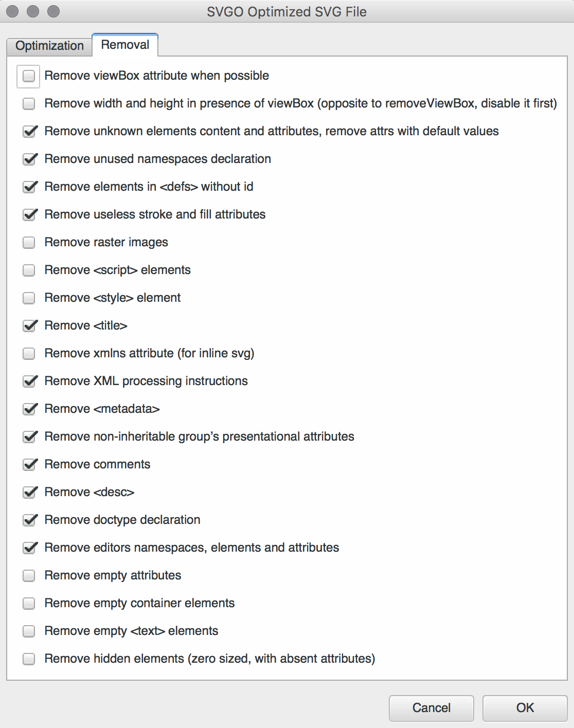Enable Remove raster images checkbox

tap(29, 243)
